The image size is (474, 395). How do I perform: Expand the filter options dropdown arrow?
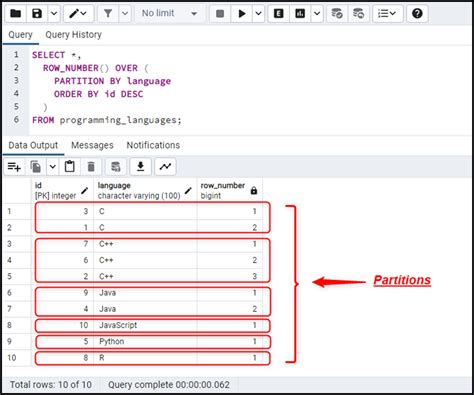[x=125, y=14]
